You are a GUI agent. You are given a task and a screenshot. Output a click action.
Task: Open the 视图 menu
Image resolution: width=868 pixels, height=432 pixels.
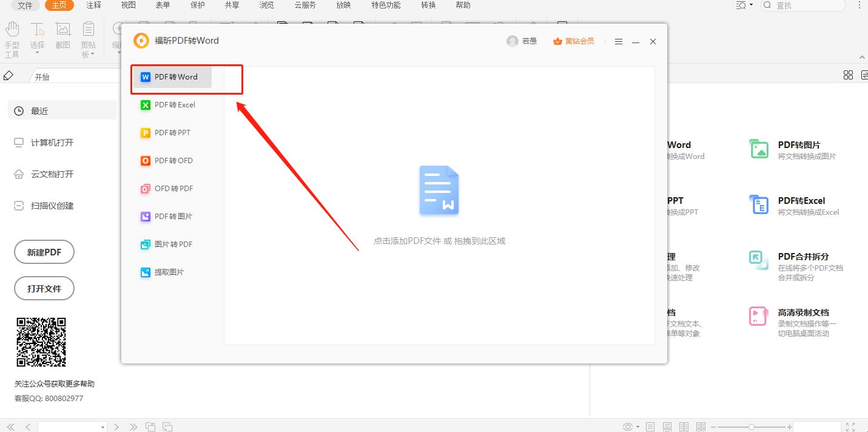pos(127,5)
